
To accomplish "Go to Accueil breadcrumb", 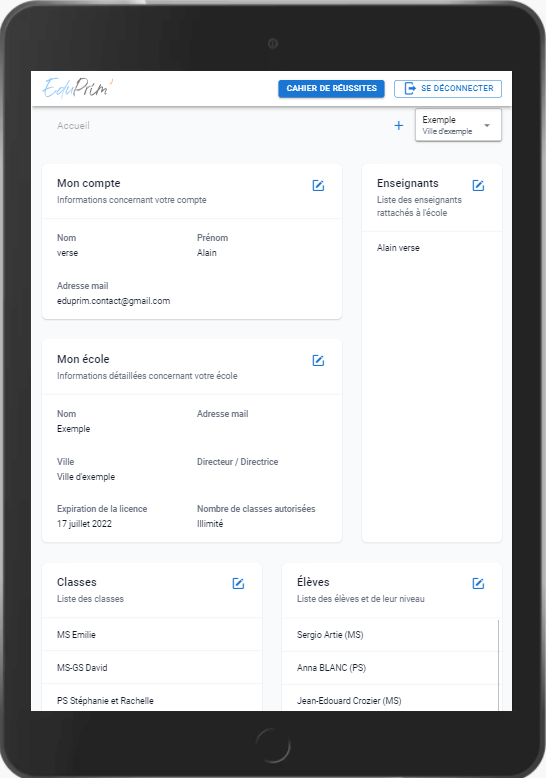I will pyautogui.click(x=73, y=126).
